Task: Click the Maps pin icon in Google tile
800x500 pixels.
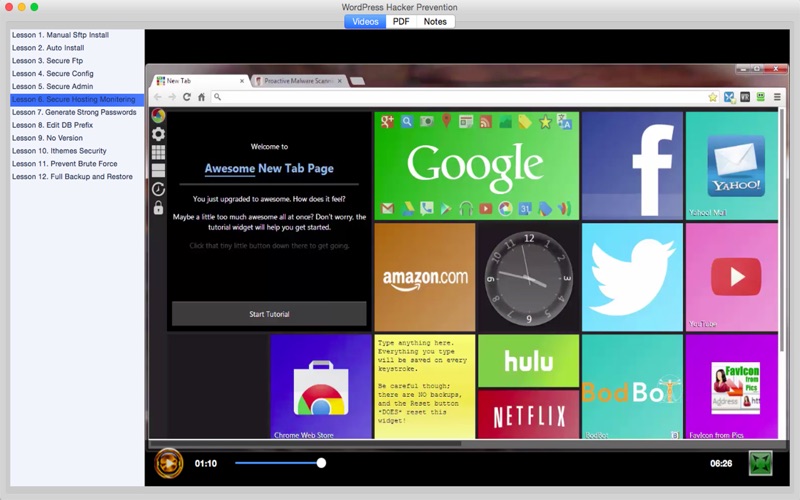Action: 446,121
